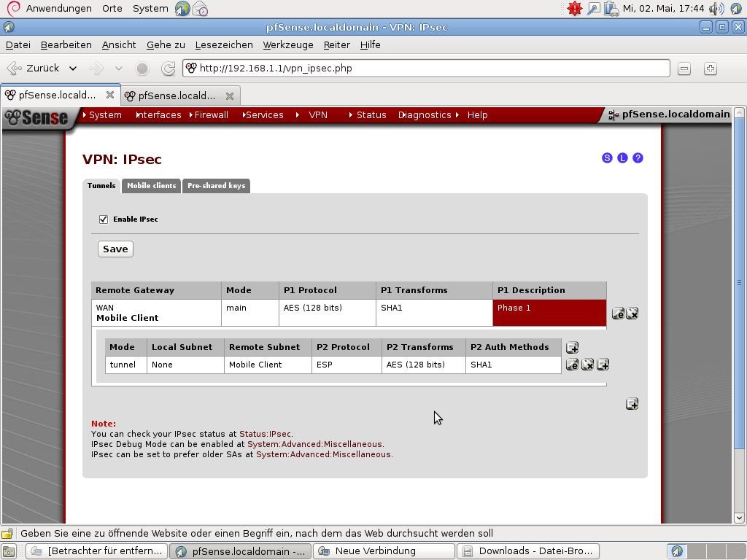The width and height of the screenshot is (747, 560).
Task: Switch to the Neue Verbindung taskbar window
Action: (x=384, y=551)
